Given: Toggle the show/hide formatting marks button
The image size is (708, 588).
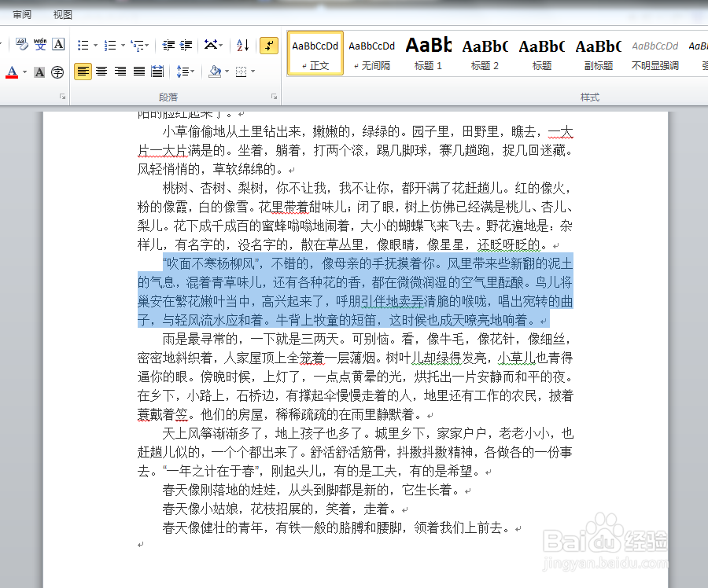Looking at the screenshot, I should tap(267, 46).
